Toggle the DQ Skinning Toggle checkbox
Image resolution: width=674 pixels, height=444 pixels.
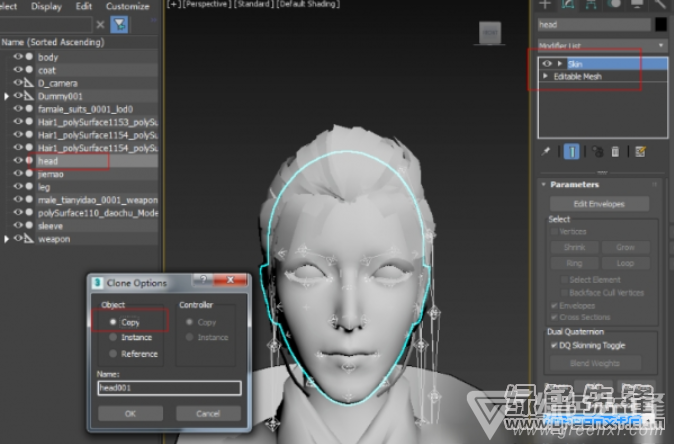(x=555, y=345)
